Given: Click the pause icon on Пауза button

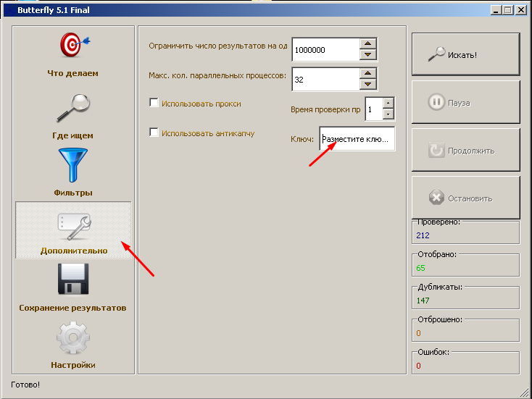Looking at the screenshot, I should pos(436,103).
